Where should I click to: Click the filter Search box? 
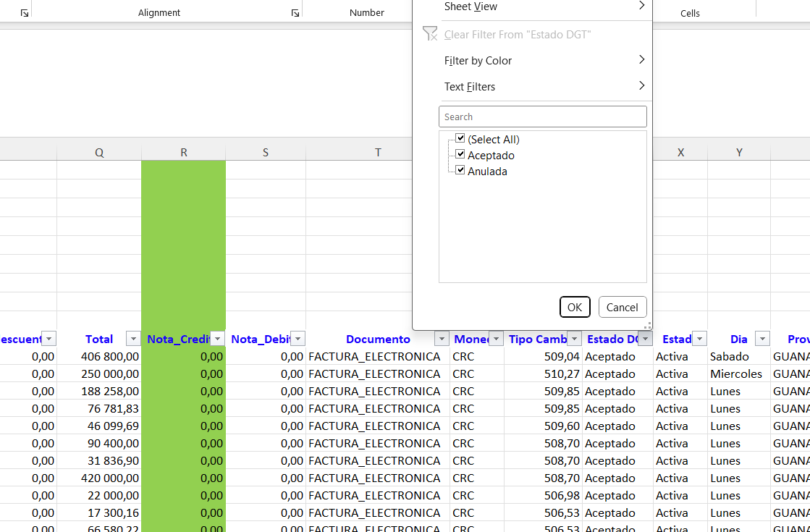coord(542,117)
